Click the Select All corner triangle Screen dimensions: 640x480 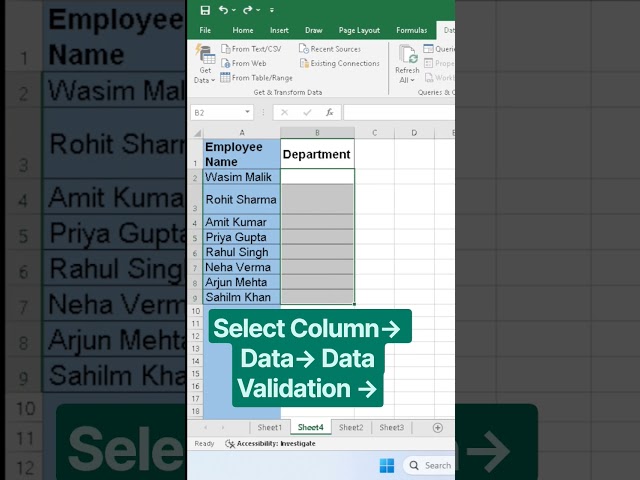click(198, 133)
